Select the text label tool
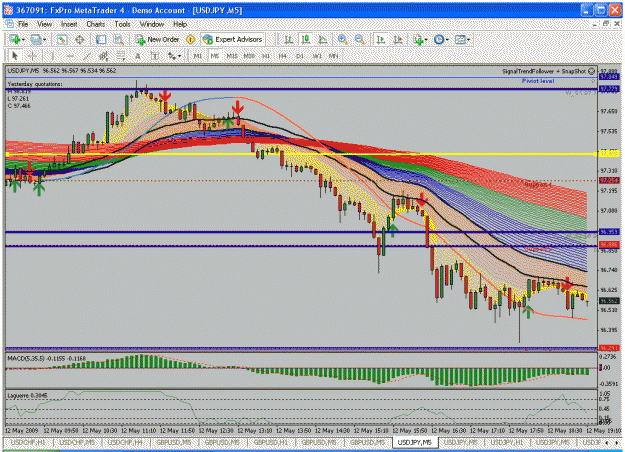This screenshot has height=452, width=625. (155, 56)
